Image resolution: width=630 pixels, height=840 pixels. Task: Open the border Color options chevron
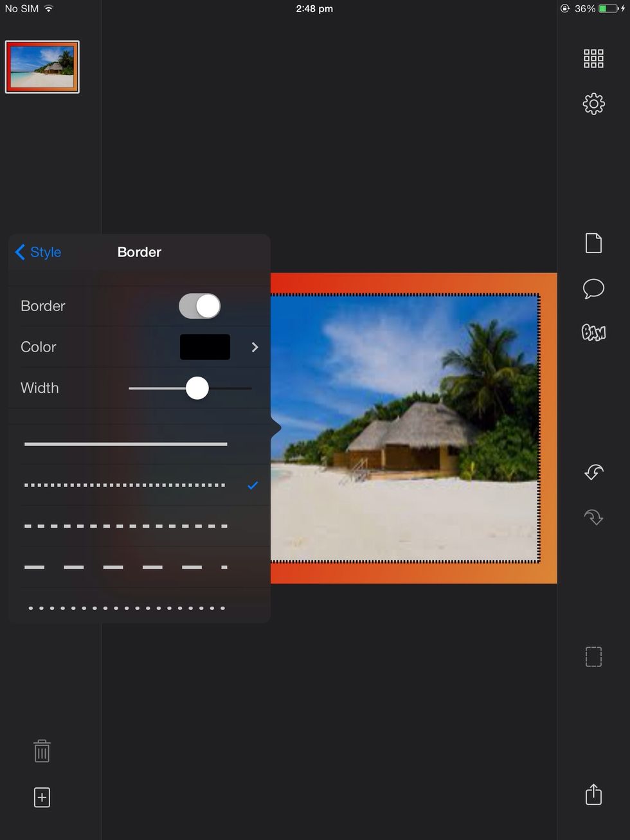pos(255,347)
